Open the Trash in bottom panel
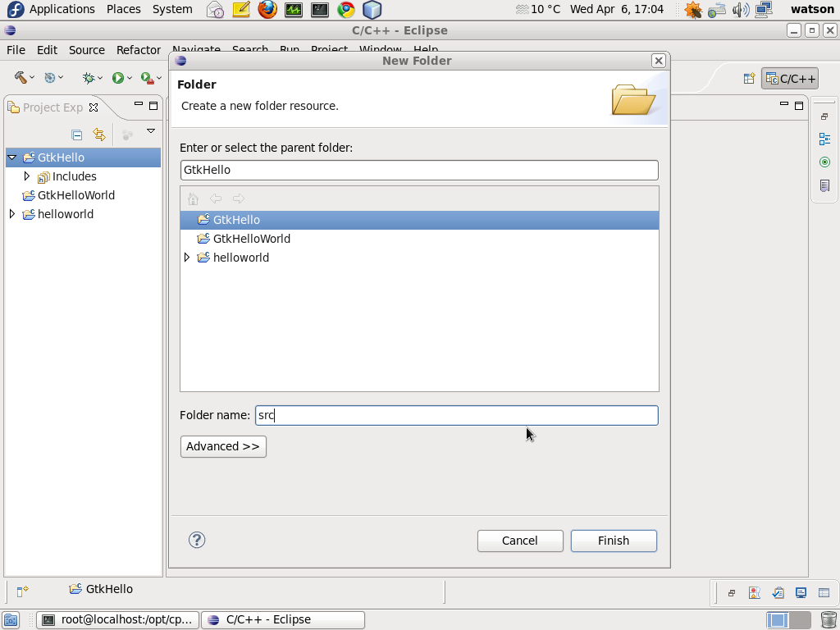 [x=829, y=620]
